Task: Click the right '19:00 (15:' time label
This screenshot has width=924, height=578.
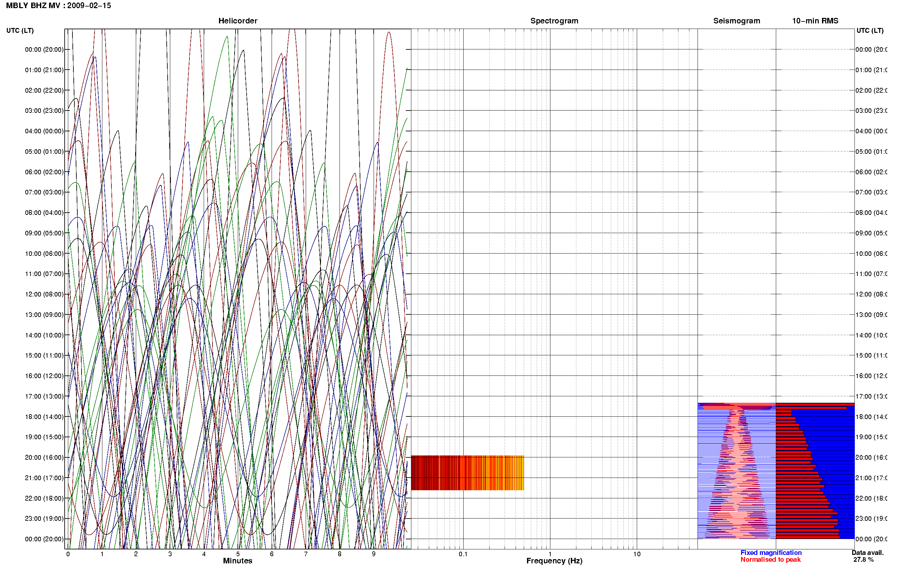Action: (x=871, y=437)
